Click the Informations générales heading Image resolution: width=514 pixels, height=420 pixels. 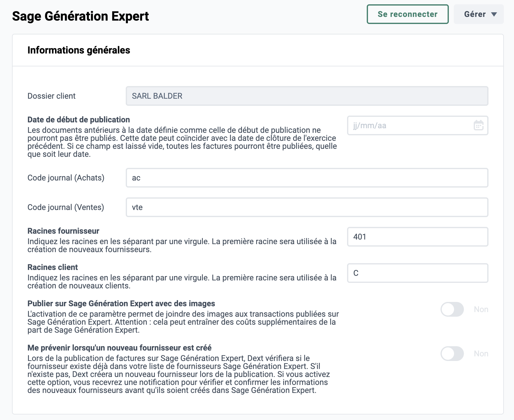pos(79,50)
